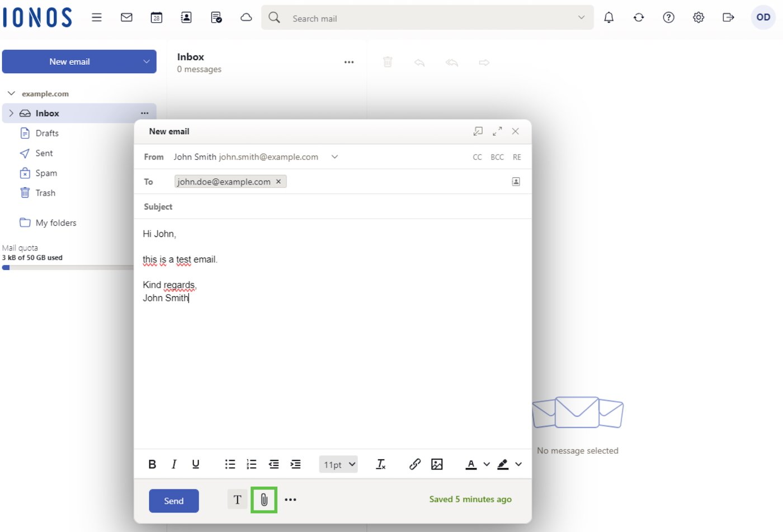783x532 pixels.
Task: Clear formatting with the Tx icon
Action: tap(381, 464)
